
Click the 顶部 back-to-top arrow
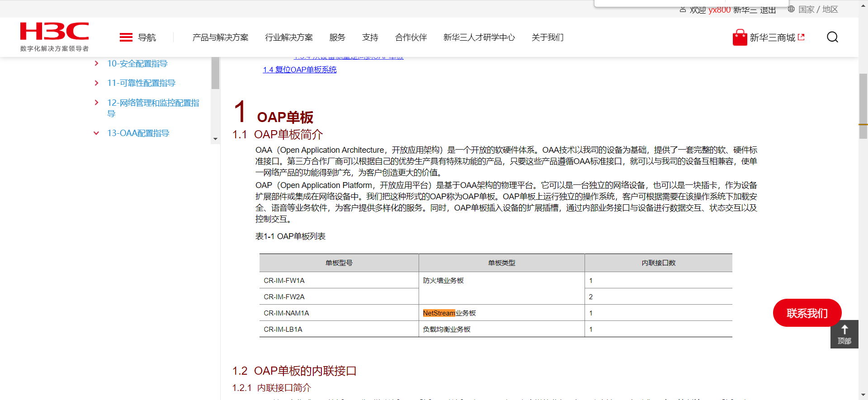point(844,334)
